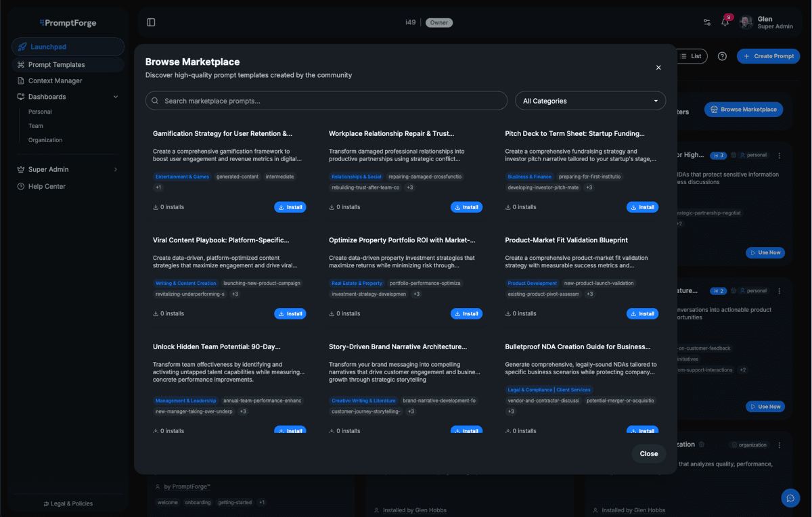Click the Super Admin crown icon
This screenshot has width=812, height=517.
pos(21,169)
